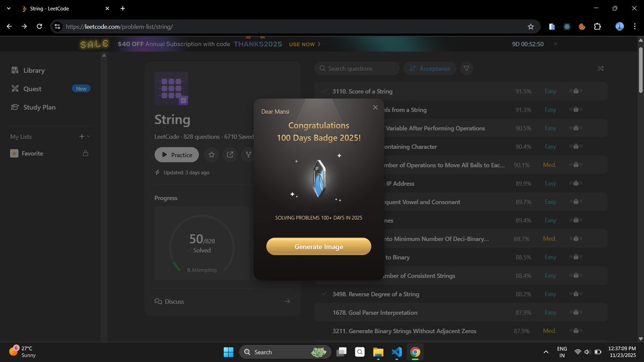This screenshot has width=644, height=362.
Task: Click the frequency bars in 3110 row
Action: 575,91
